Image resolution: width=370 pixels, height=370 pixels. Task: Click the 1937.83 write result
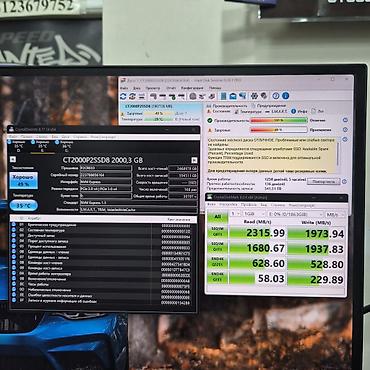coord(324,249)
